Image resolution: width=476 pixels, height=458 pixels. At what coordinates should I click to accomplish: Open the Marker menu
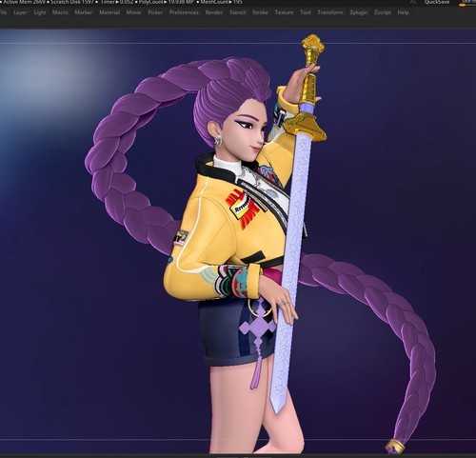(84, 12)
